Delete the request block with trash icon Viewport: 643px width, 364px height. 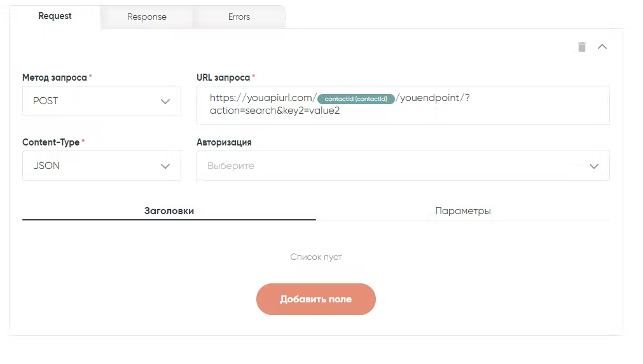coord(581,47)
